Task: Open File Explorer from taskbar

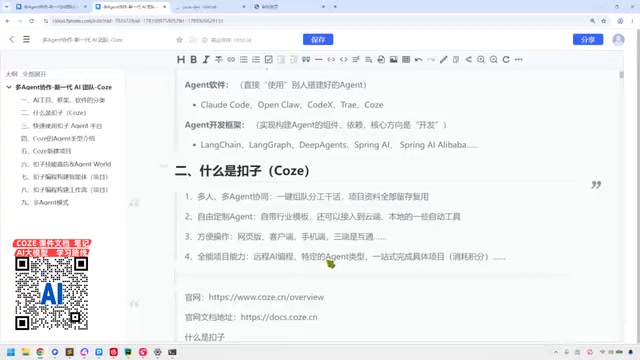Action: coord(25,352)
